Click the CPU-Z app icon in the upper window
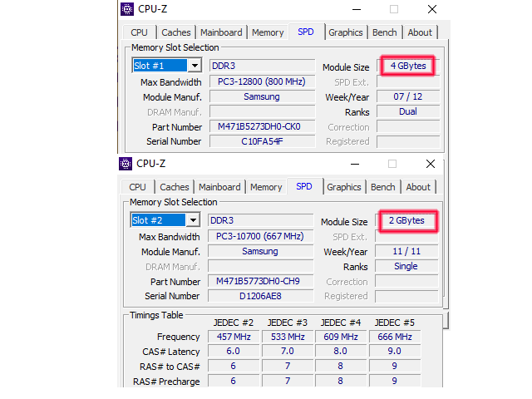532x399 pixels. [x=127, y=9]
